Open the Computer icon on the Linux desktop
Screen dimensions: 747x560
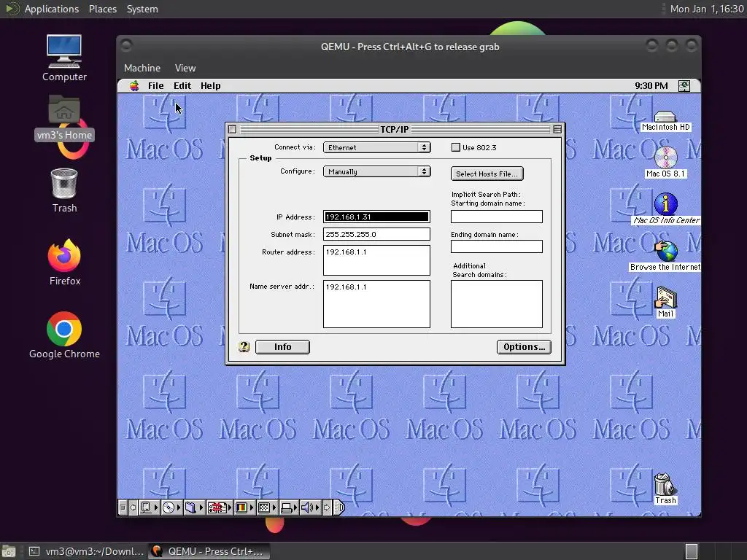tap(64, 58)
